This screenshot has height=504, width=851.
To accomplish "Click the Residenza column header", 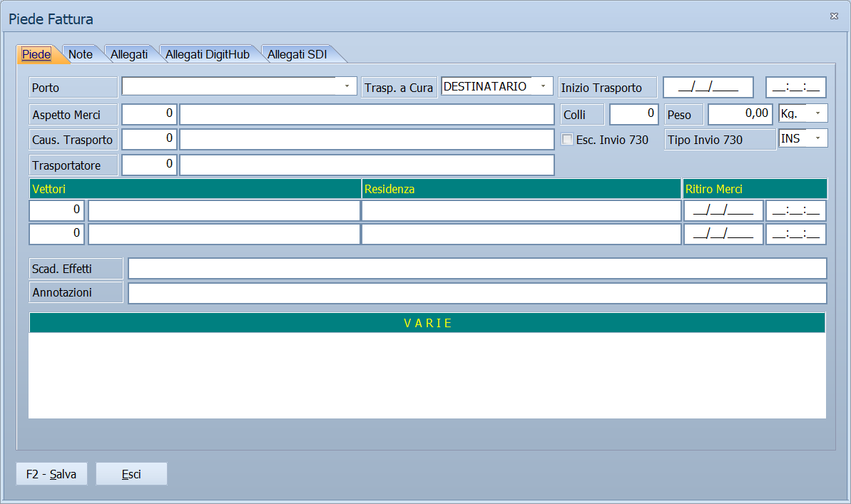I will 521,189.
